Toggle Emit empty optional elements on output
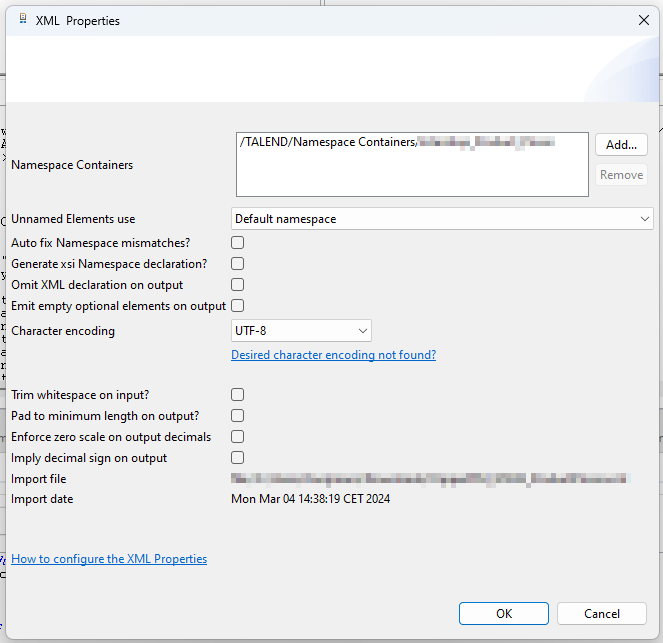Image resolution: width=663 pixels, height=643 pixels. point(238,306)
